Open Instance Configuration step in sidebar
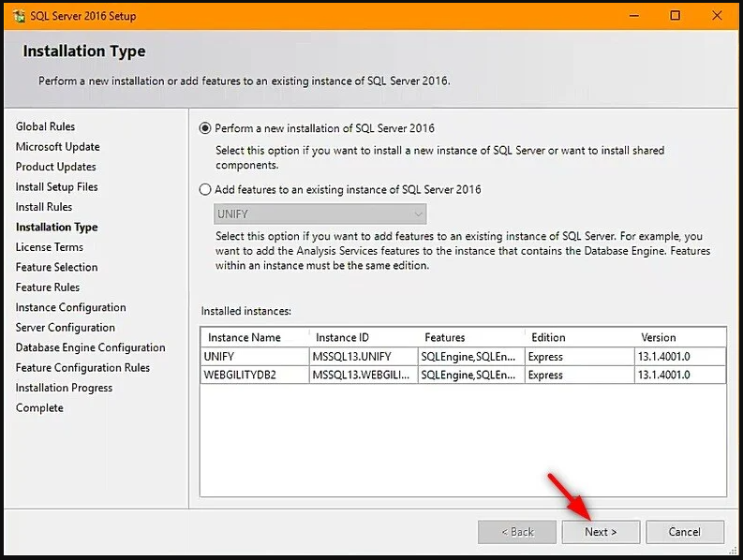 point(70,307)
